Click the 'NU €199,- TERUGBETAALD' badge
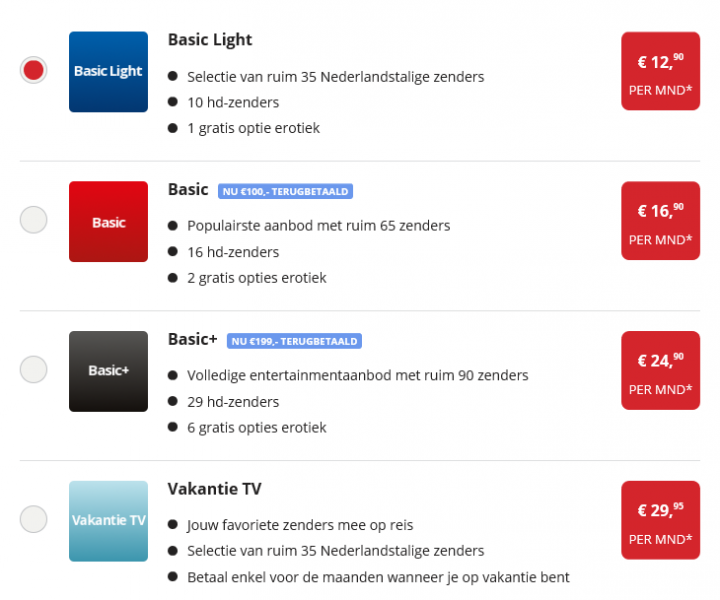The width and height of the screenshot is (720, 600). (294, 341)
